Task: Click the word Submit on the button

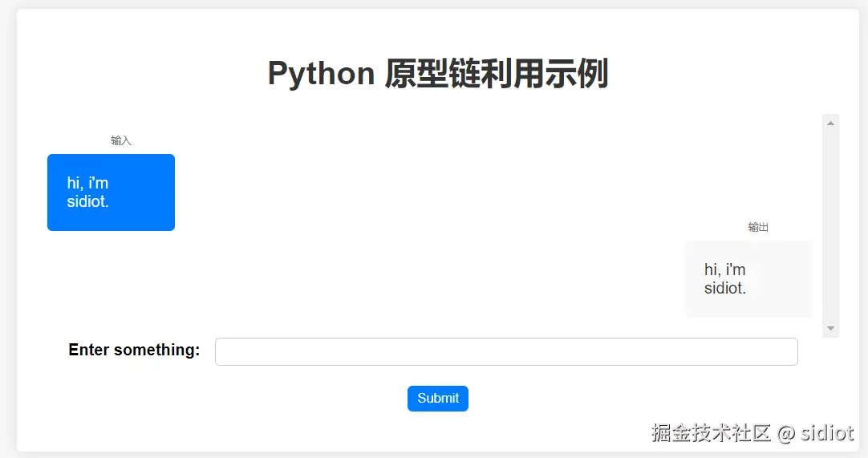Action: (438, 399)
